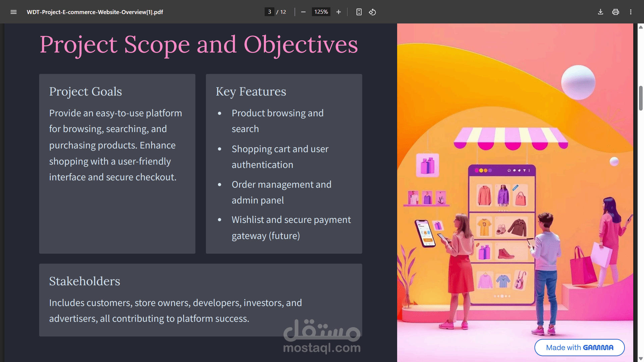644x362 pixels.
Task: Click the zoom out minus icon
Action: [x=303, y=12]
